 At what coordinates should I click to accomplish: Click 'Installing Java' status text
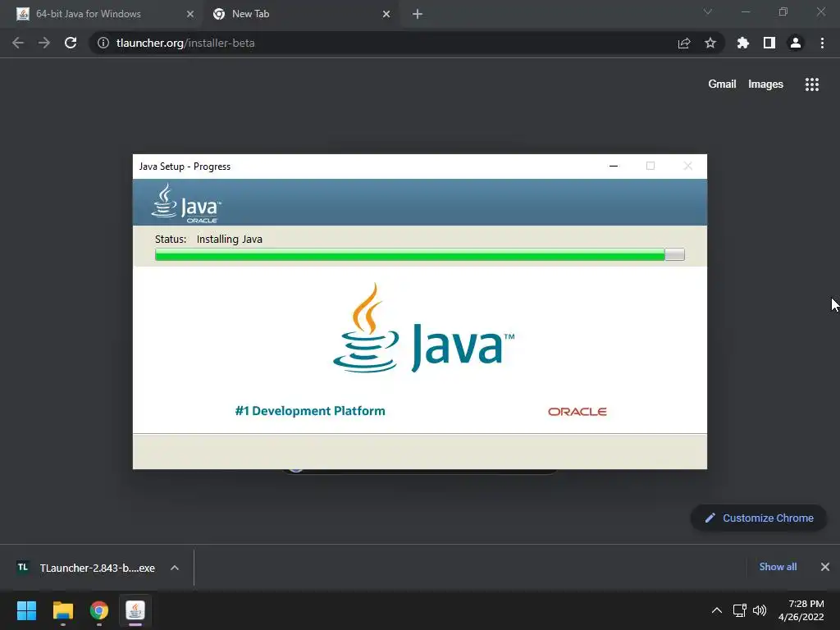coord(230,239)
